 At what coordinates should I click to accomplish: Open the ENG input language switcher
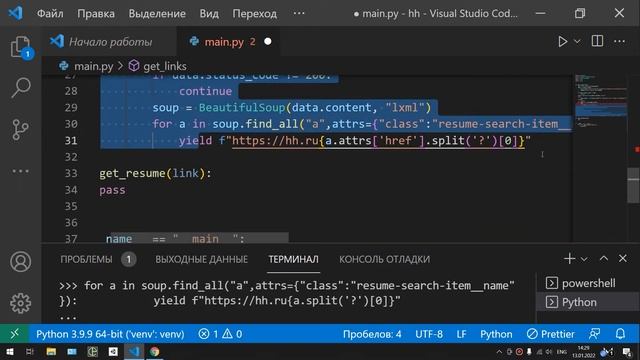pos(562,352)
